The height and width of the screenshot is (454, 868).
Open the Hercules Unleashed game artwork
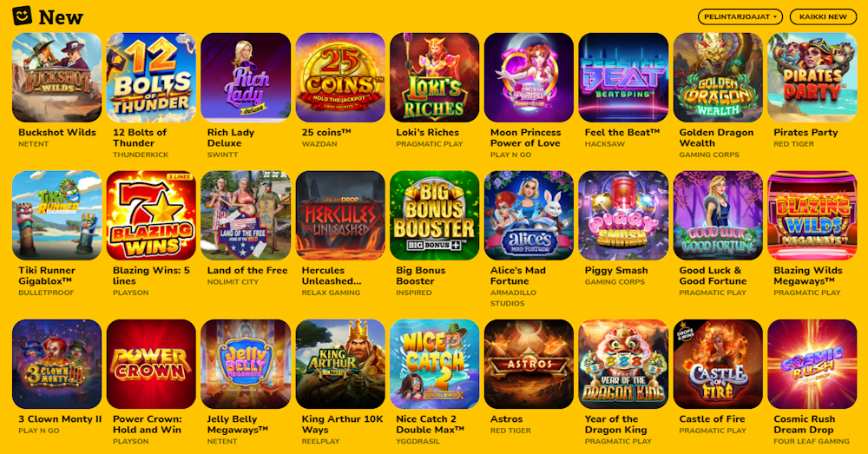click(x=340, y=215)
